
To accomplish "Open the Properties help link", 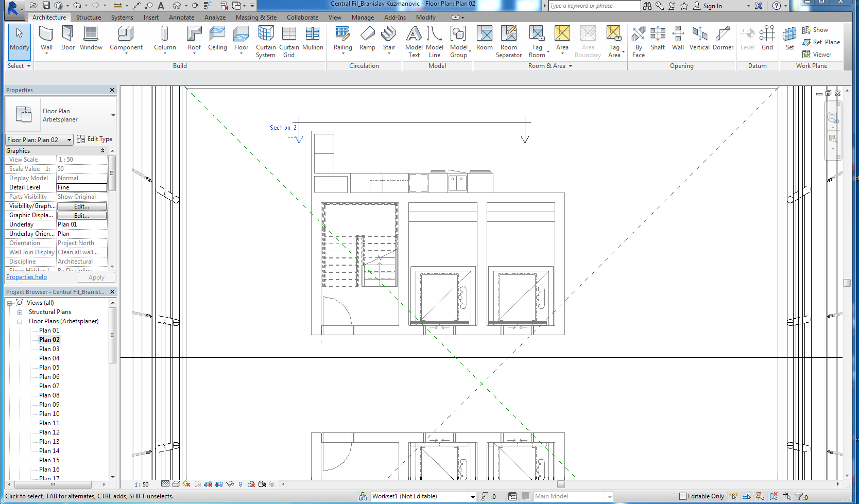I will (x=27, y=277).
